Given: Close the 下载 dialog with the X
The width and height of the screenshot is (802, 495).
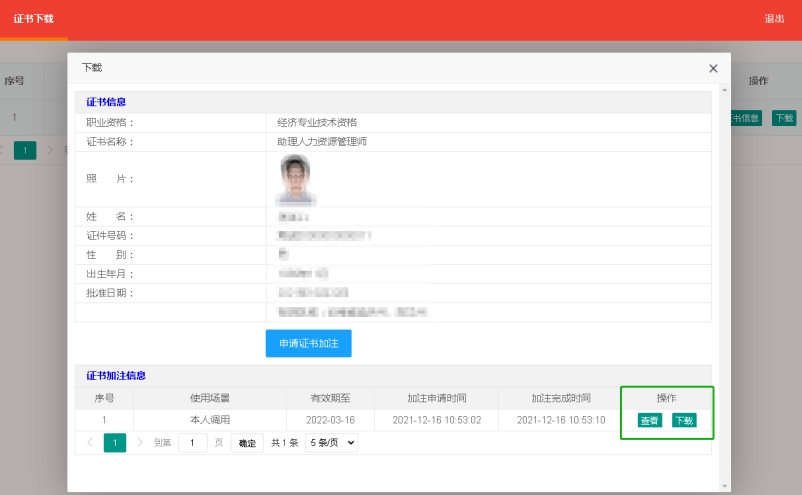Looking at the screenshot, I should [713, 69].
